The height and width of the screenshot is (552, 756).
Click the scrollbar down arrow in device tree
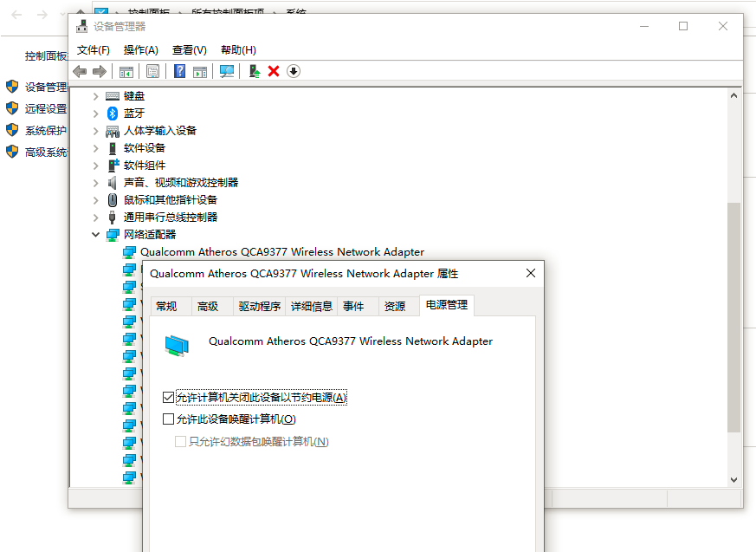pos(733,480)
